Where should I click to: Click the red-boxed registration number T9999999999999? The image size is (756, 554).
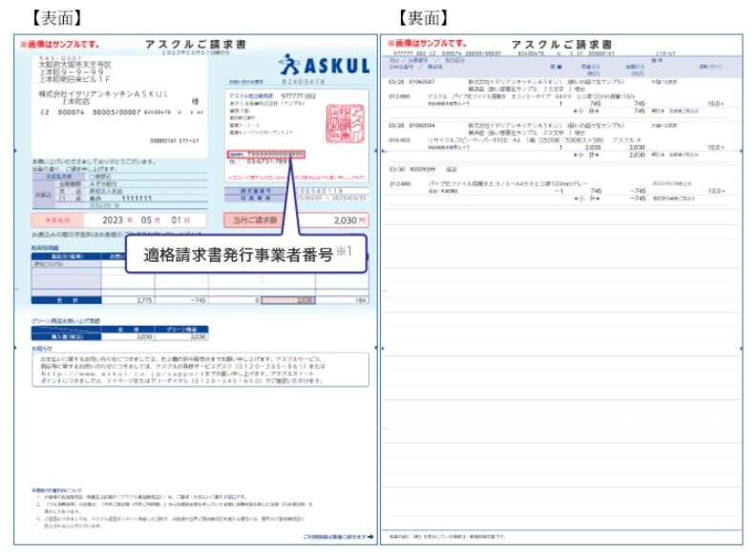click(x=266, y=155)
